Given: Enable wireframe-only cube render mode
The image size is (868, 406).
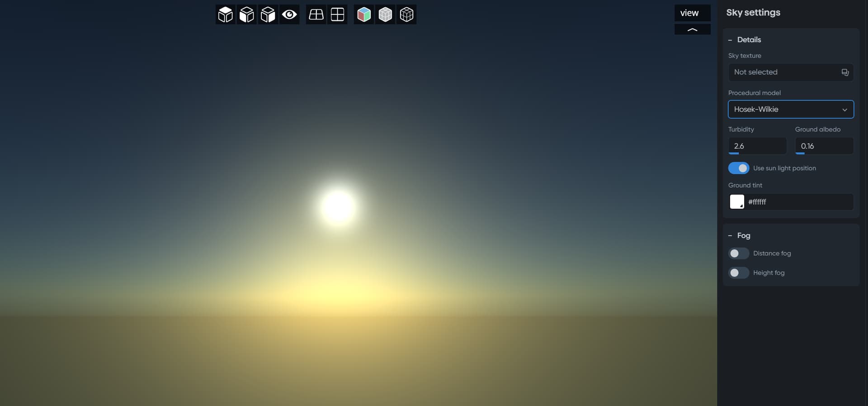Looking at the screenshot, I should pyautogui.click(x=406, y=14).
